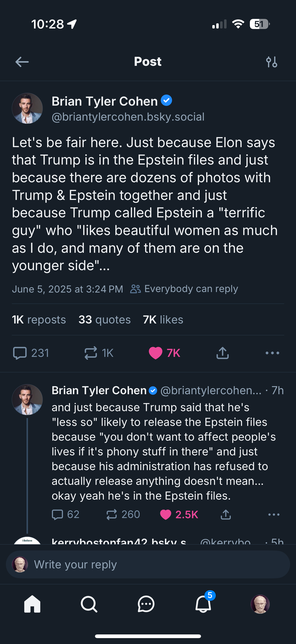The width and height of the screenshot is (296, 644).
Task: Unlike the main post with 7K likes
Action: click(x=156, y=353)
